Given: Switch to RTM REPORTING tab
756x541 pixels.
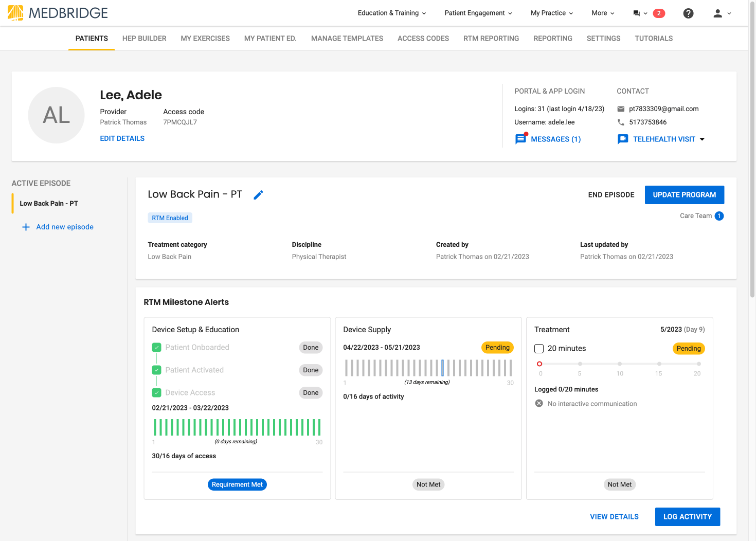Looking at the screenshot, I should click(x=491, y=39).
